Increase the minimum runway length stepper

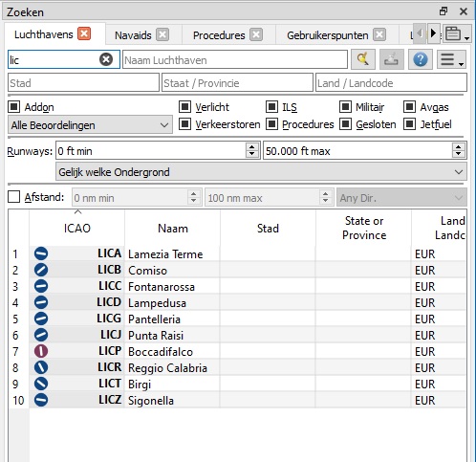click(x=251, y=146)
